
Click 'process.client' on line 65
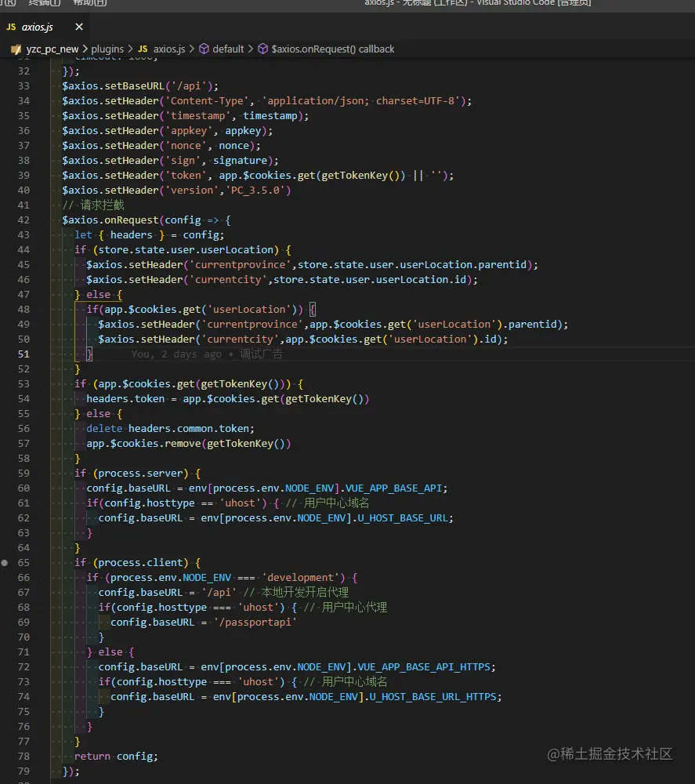coord(140,562)
